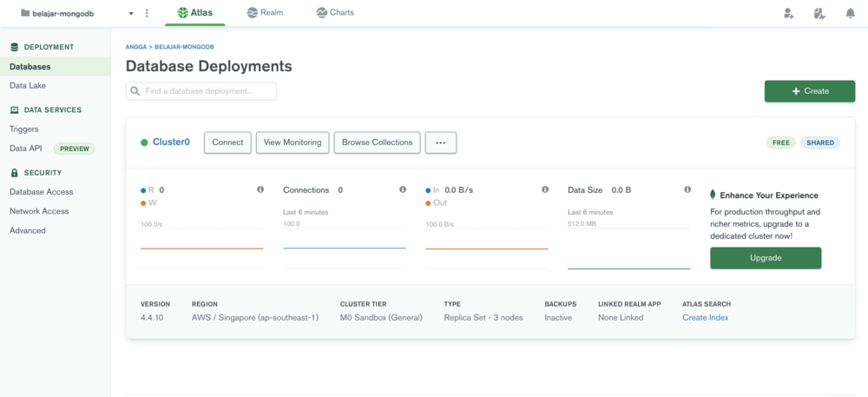Image resolution: width=868 pixels, height=397 pixels.
Task: Click View Monitoring button
Action: 293,142
